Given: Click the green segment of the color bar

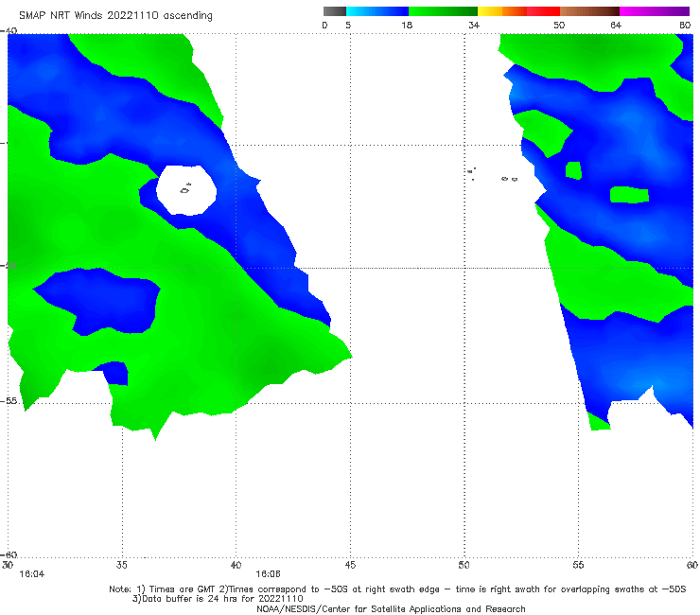Looking at the screenshot, I should point(443,11).
